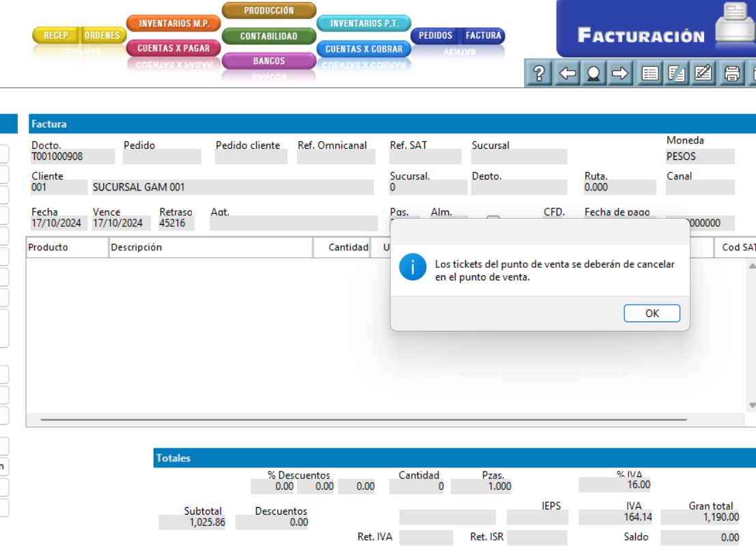Click the duplicate documents toolbar icon

tap(677, 73)
